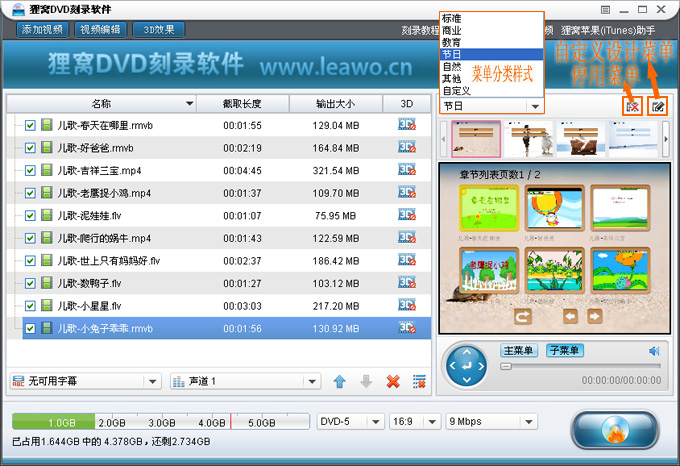Move selected video down with gray arrow
The image size is (680, 466).
click(366, 381)
